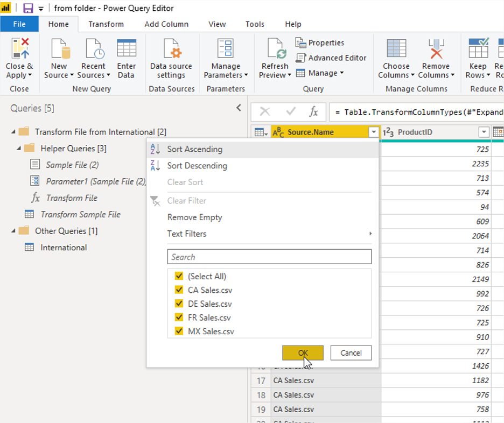Open the New Source icon
Screen dimensions: 504x423
coord(60,49)
